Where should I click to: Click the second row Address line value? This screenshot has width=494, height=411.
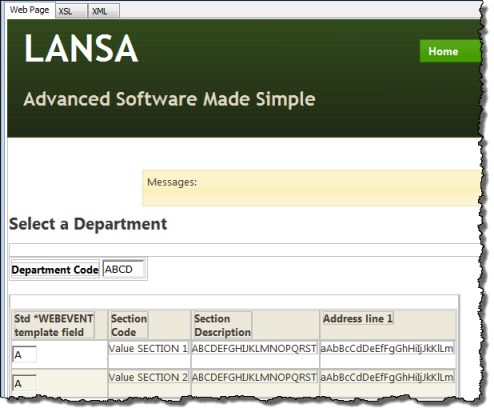pyautogui.click(x=387, y=377)
